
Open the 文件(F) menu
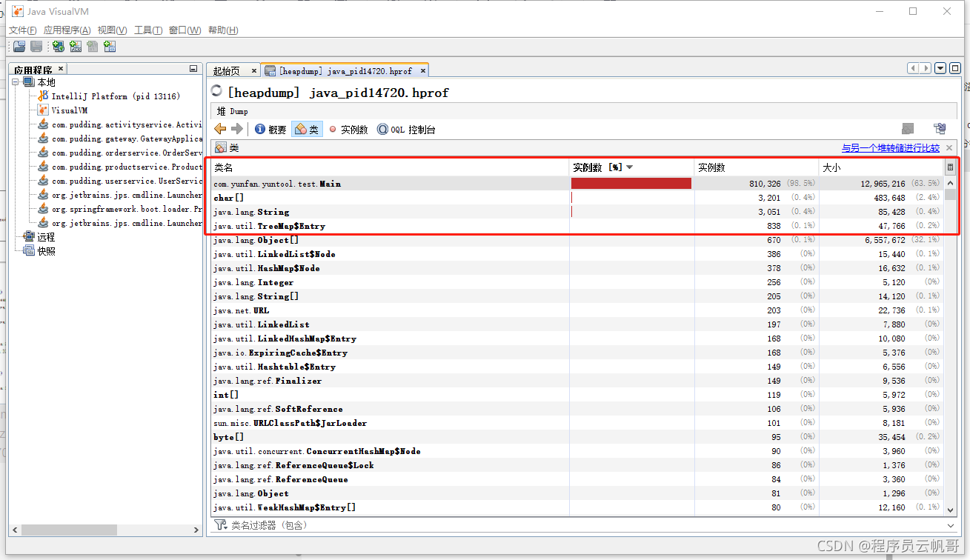tap(22, 30)
